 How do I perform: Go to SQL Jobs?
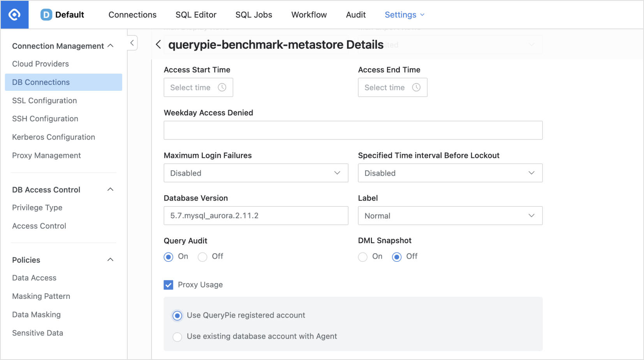254,15
